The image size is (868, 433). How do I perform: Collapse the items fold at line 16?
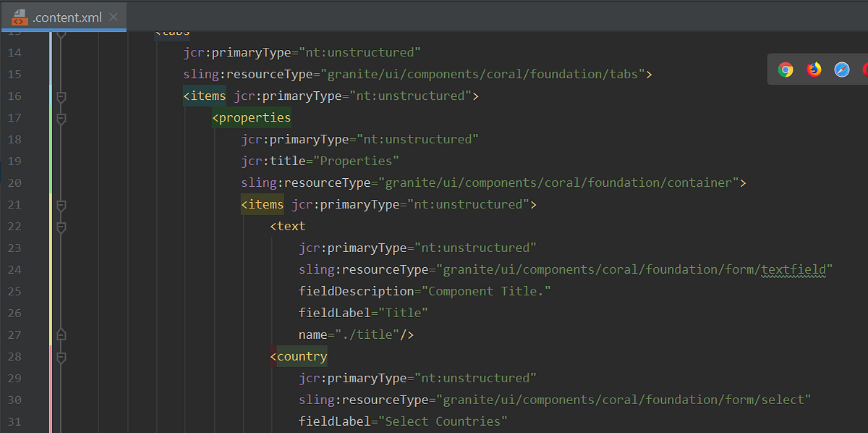tap(61, 97)
